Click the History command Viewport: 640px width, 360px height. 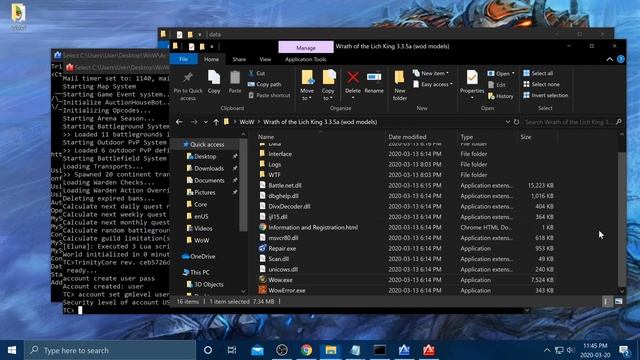click(500, 96)
